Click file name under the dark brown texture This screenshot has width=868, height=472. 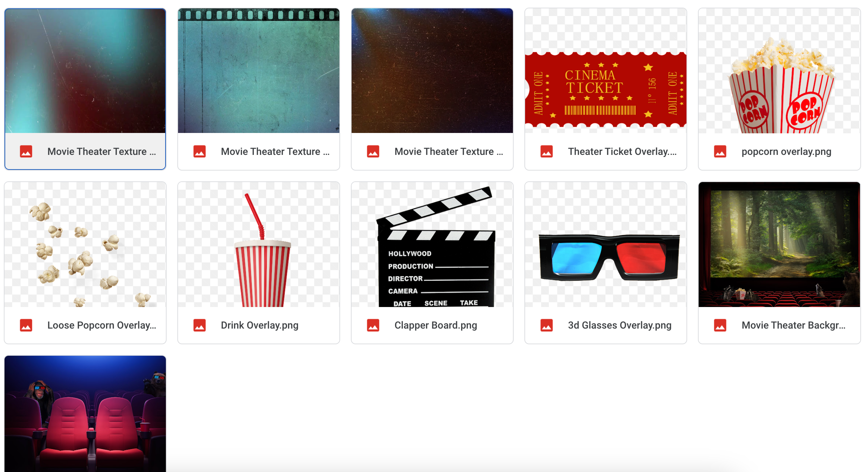coord(449,151)
